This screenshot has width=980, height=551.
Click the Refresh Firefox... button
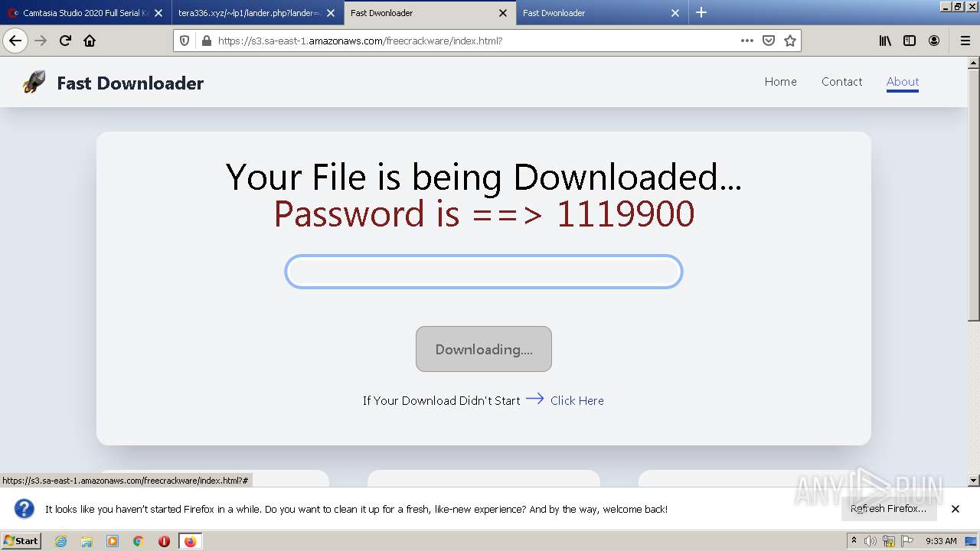[888, 509]
